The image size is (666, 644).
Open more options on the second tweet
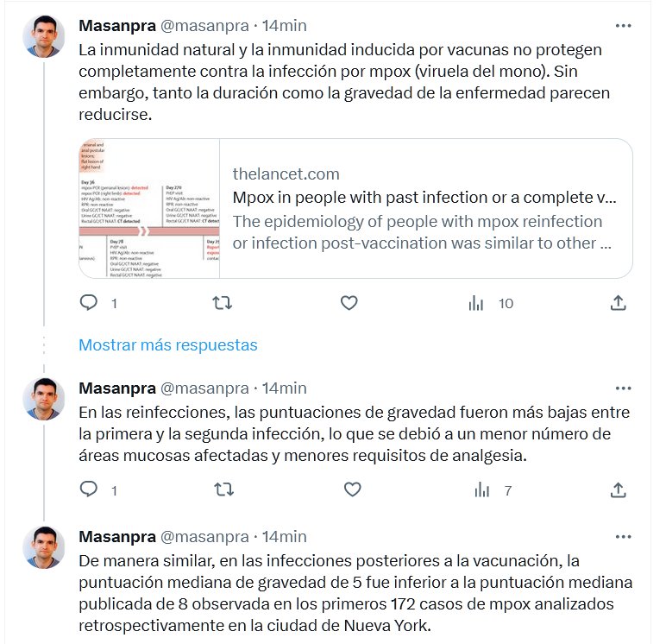(x=623, y=388)
